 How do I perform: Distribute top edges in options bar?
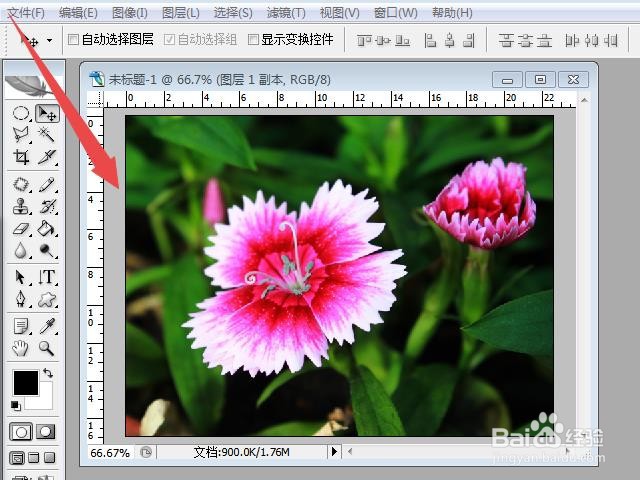(506, 40)
